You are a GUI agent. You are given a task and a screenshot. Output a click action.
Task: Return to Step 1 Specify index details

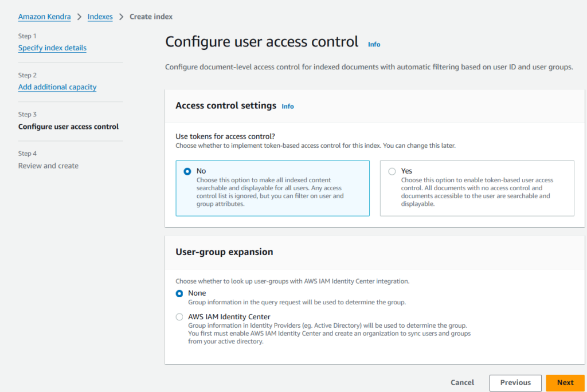pyautogui.click(x=52, y=48)
